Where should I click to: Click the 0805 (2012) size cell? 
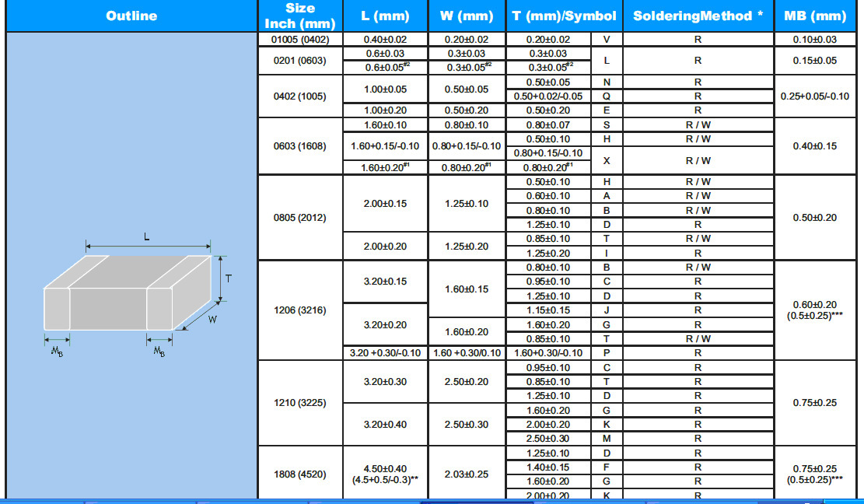click(x=300, y=218)
